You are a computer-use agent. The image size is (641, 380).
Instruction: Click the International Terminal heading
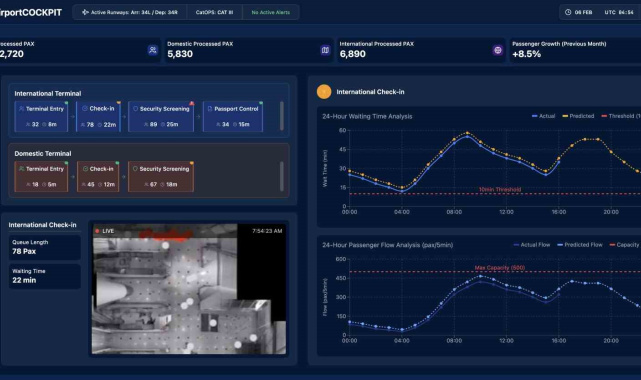(x=48, y=94)
